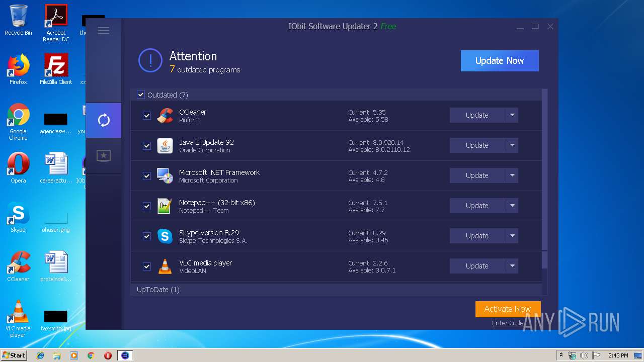Open the recommended software star tab
This screenshot has height=362, width=644.
pyautogui.click(x=104, y=156)
